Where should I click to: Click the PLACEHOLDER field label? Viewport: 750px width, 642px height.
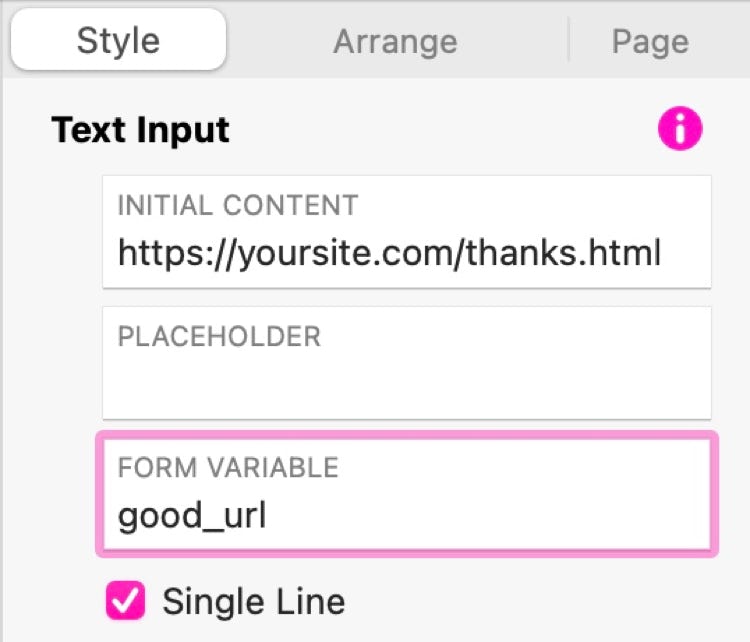[x=219, y=336]
